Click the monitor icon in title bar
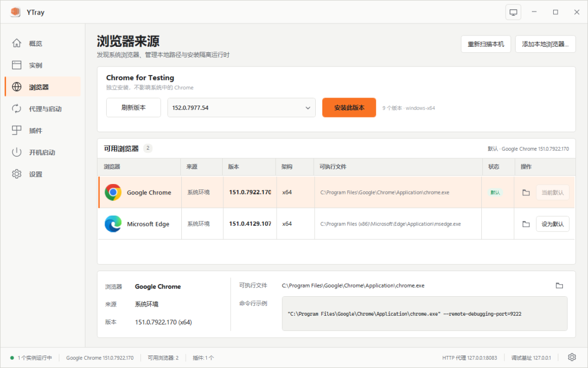 click(x=513, y=12)
